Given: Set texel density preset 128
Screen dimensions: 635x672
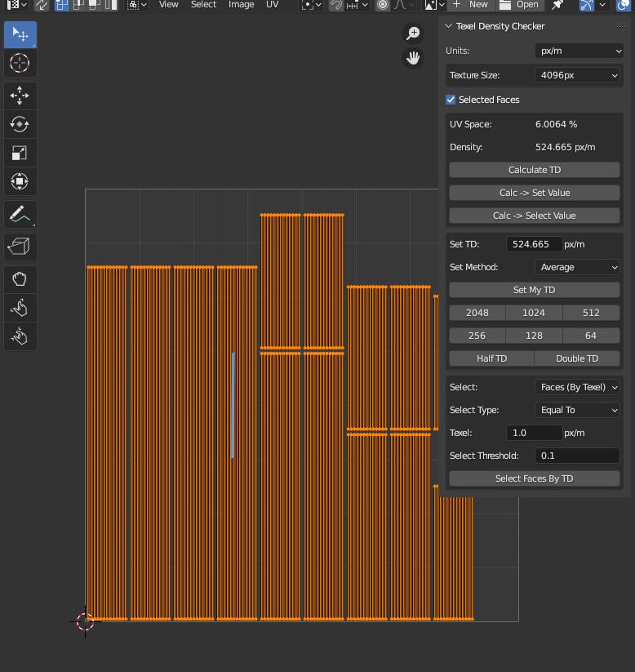Looking at the screenshot, I should tap(534, 336).
